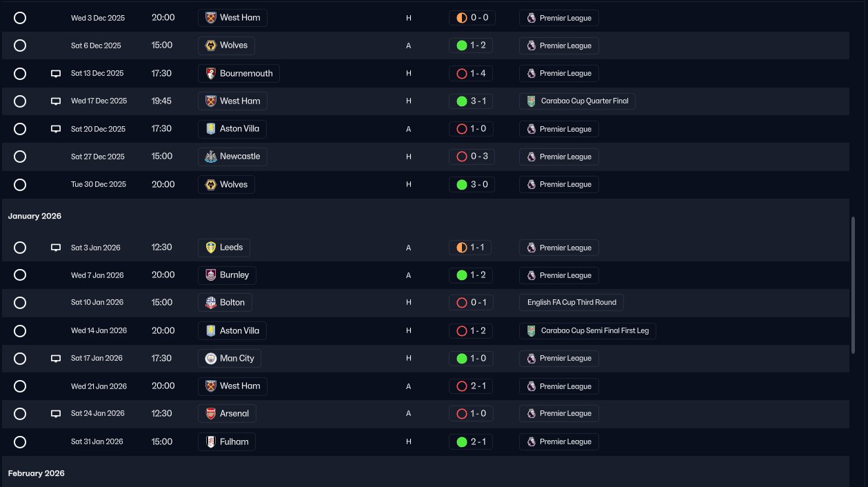Expand the February 2026 month header
Viewport: 868px width, 487px height.
point(36,473)
